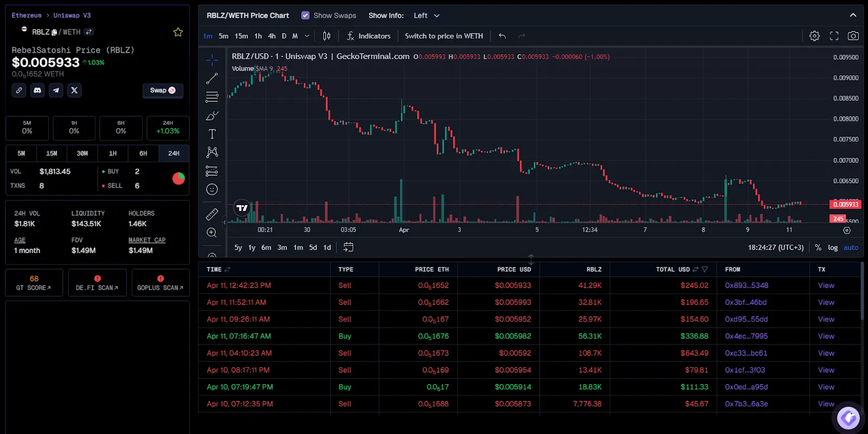Toggle the Show Swaps checkbox
This screenshot has height=434, width=868.
(305, 15)
